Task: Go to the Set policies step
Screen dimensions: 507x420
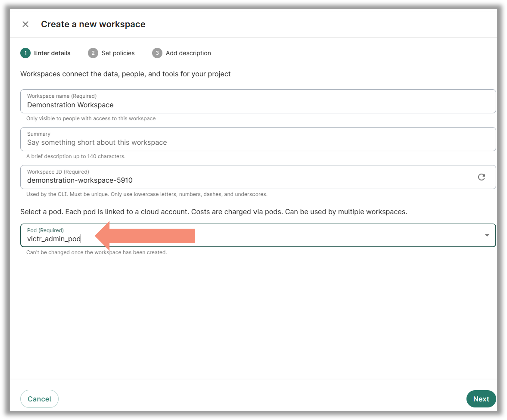Action: pyautogui.click(x=118, y=53)
